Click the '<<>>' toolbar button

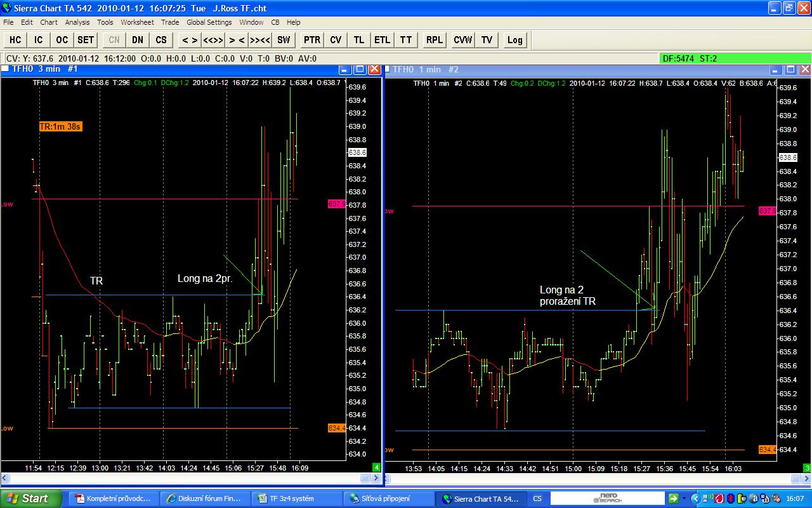[x=213, y=39]
